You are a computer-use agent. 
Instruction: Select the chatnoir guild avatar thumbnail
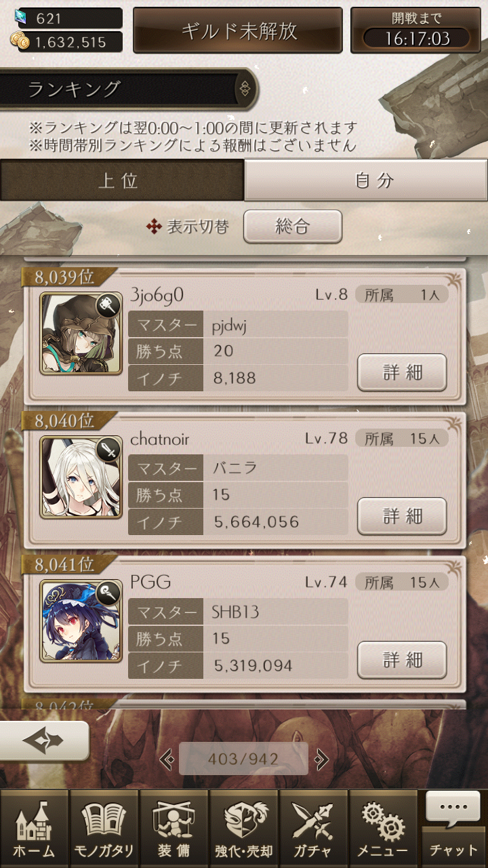coord(81,477)
